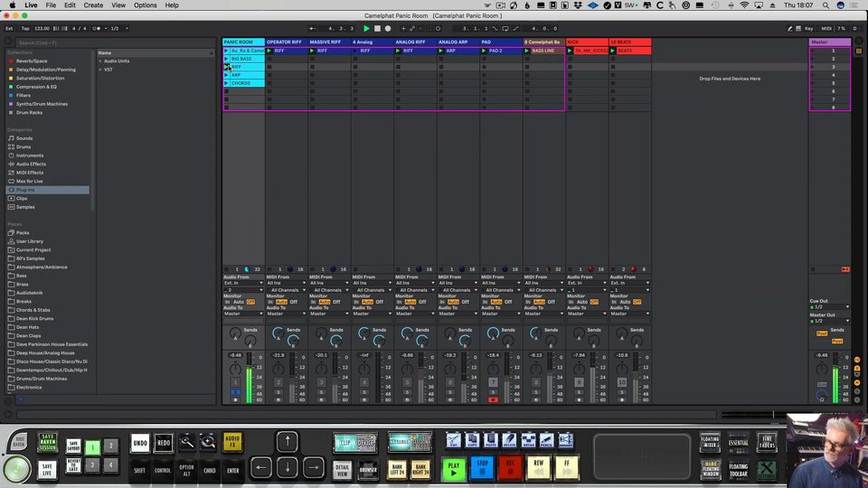
Task: Click the Pencil tool icon
Action: click(546, 440)
